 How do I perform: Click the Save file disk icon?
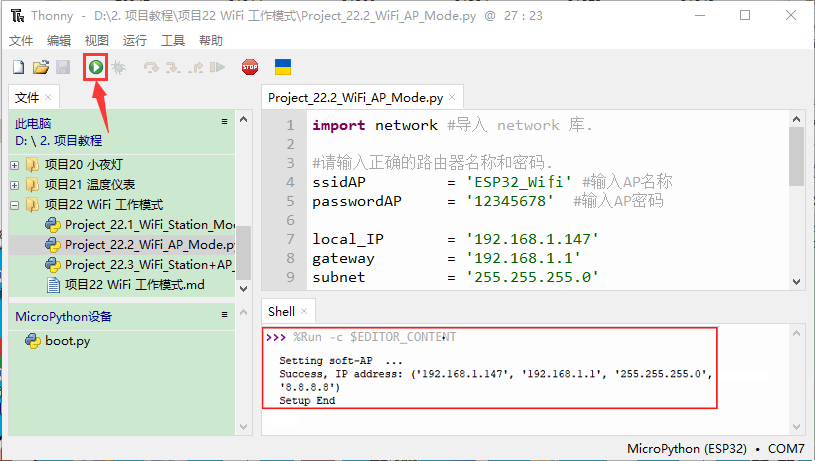[x=62, y=68]
